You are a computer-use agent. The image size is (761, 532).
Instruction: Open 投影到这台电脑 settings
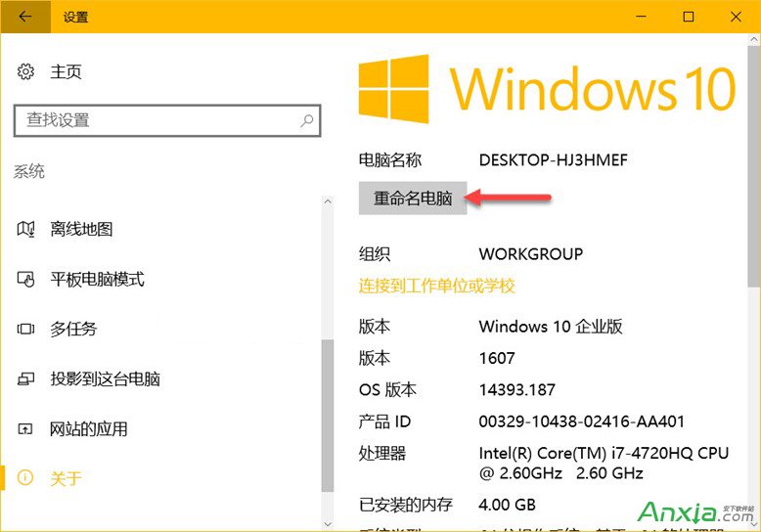pyautogui.click(x=105, y=378)
